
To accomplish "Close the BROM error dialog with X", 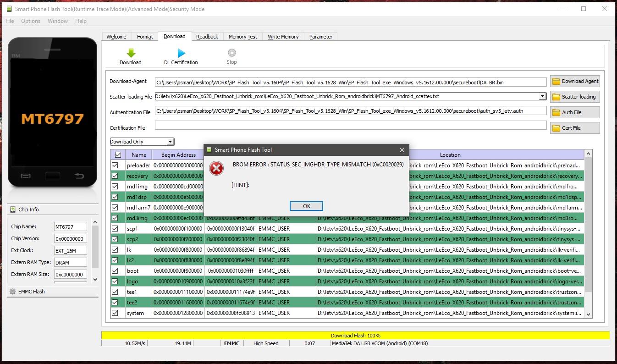I will (x=402, y=150).
